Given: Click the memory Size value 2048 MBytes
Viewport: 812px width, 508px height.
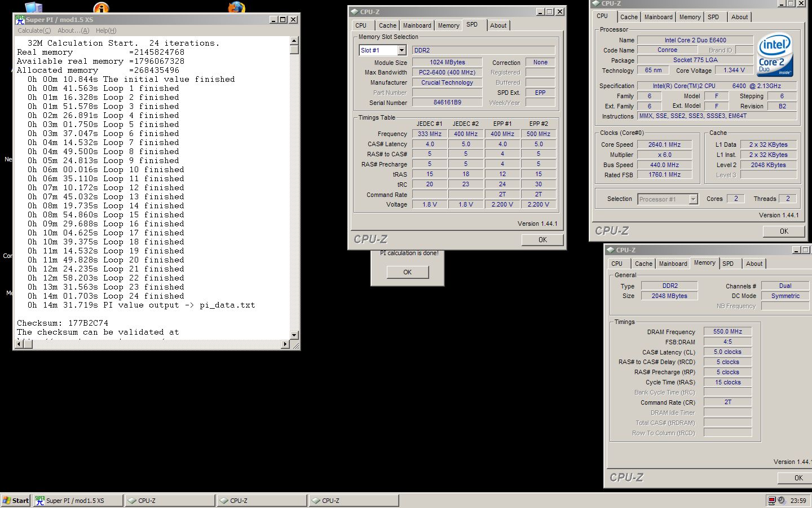Looking at the screenshot, I should click(x=669, y=296).
